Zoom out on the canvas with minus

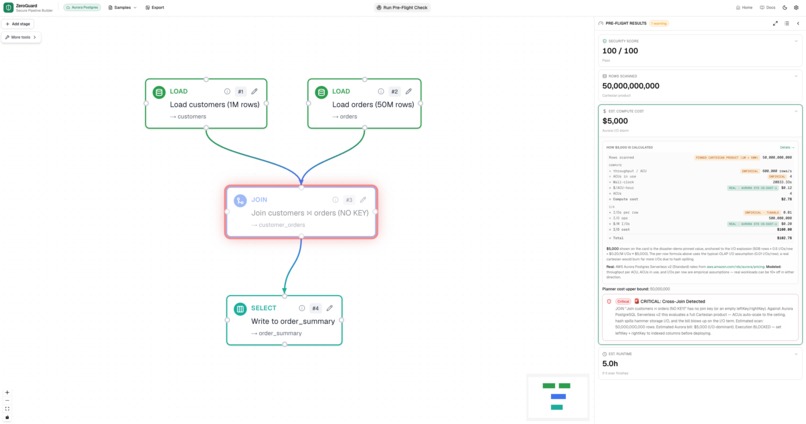(7, 400)
